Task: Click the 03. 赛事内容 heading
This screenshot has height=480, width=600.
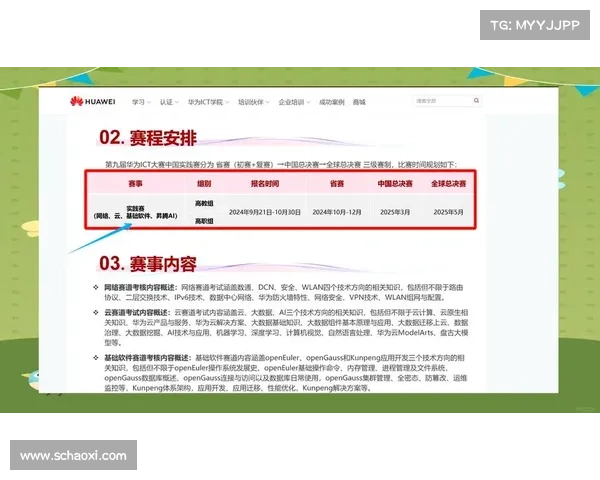Action: tap(148, 264)
